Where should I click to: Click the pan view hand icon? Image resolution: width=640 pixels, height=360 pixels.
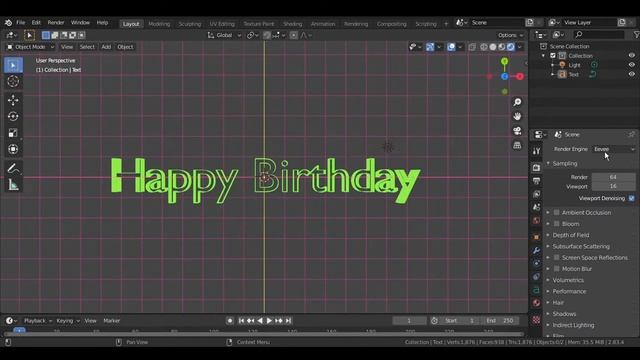pos(517,116)
